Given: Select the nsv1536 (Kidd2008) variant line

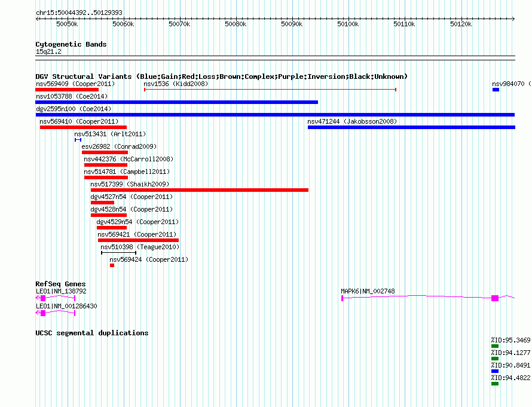Looking at the screenshot, I should point(270,90).
